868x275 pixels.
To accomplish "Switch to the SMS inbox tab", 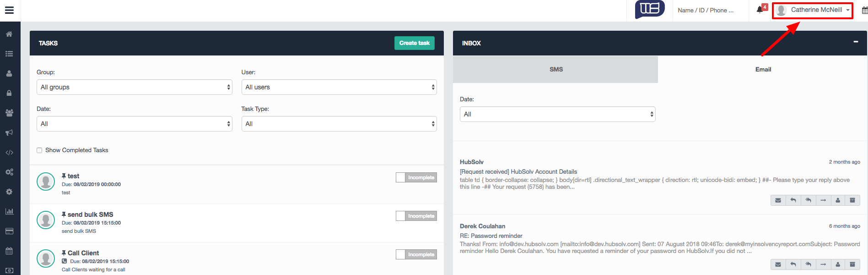I will click(555, 70).
